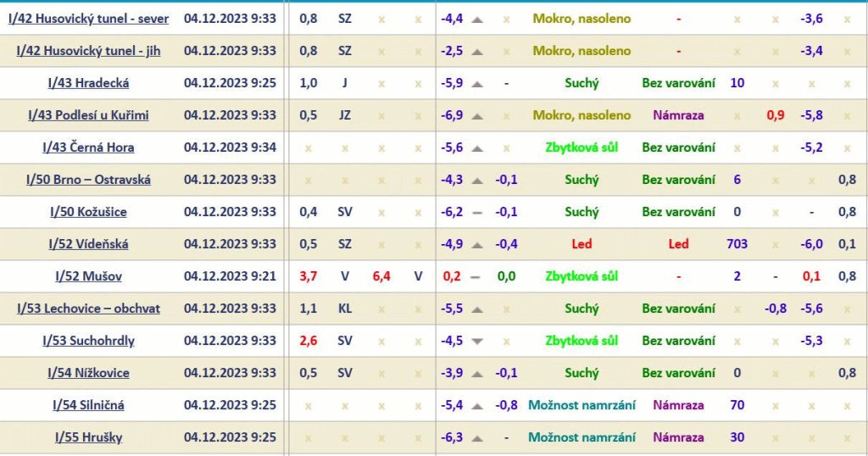This screenshot has width=868, height=456.
Task: Click the Možnost namrzání status for I/55 Hrušky
Action: pos(581,437)
